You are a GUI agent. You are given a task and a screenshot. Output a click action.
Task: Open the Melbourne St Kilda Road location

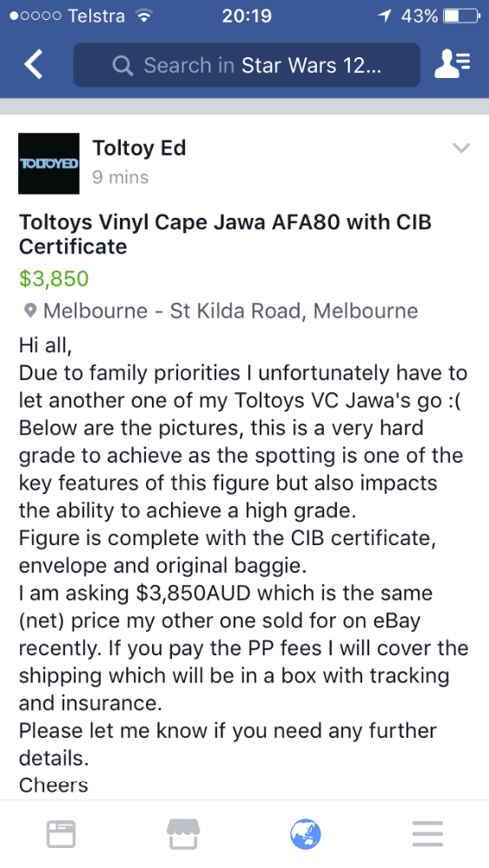(x=230, y=311)
